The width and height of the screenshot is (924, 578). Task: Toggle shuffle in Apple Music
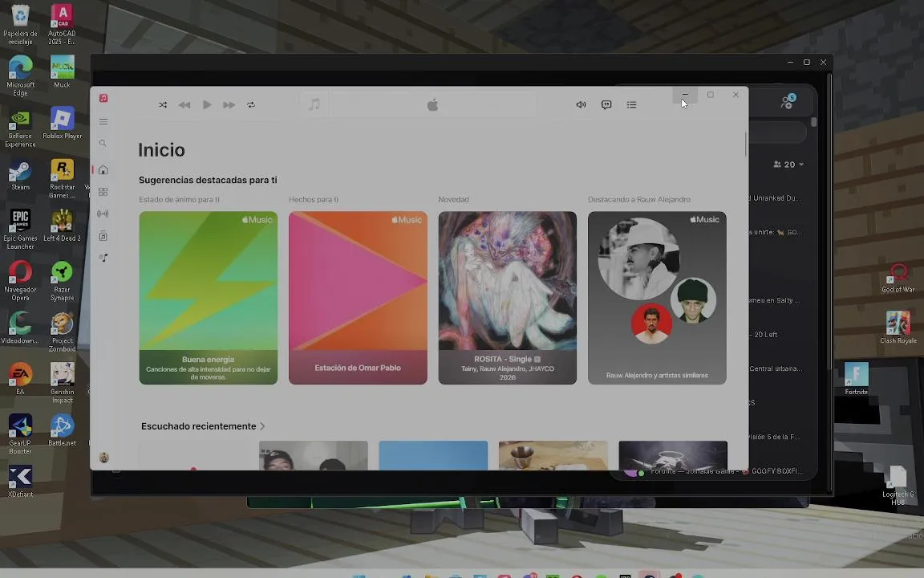coord(163,105)
